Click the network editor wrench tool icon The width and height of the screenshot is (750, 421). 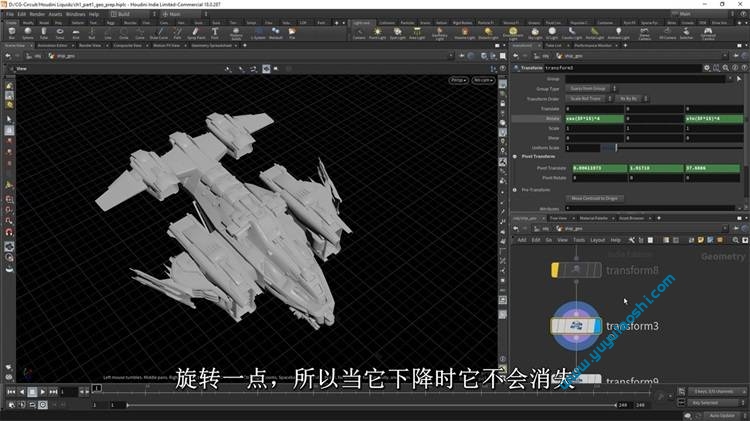tap(631, 240)
